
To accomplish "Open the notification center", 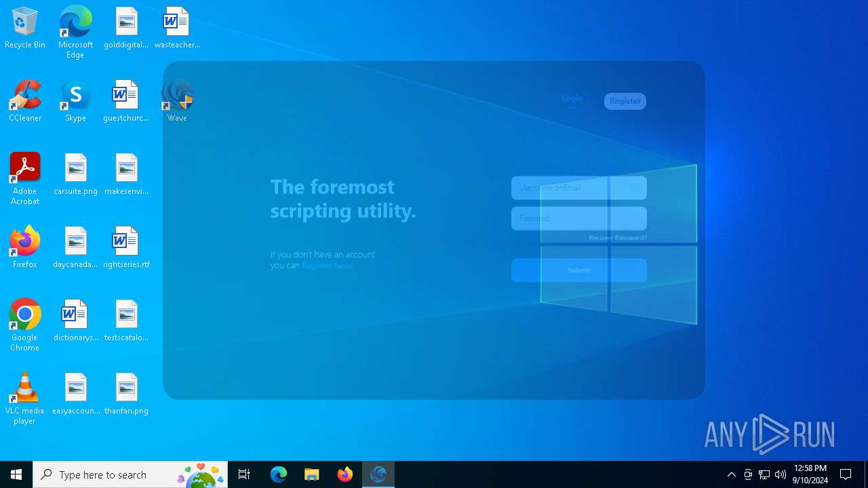I will click(846, 474).
